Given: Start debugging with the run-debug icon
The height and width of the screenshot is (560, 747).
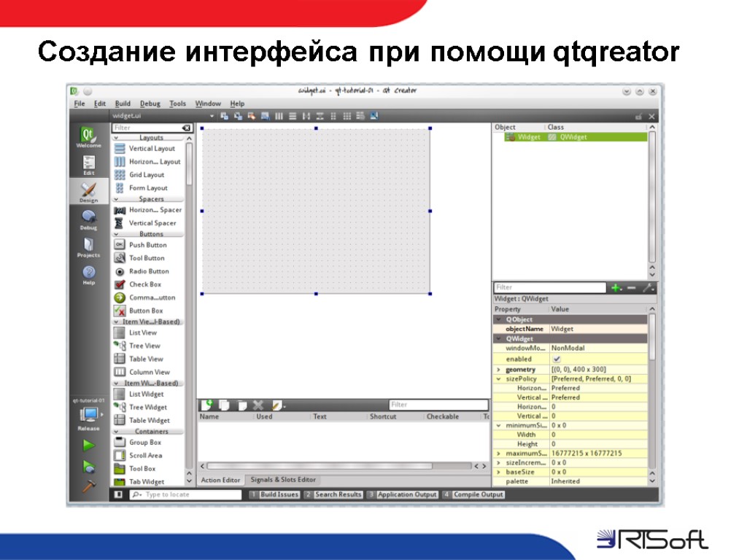Looking at the screenshot, I should pos(88,467).
